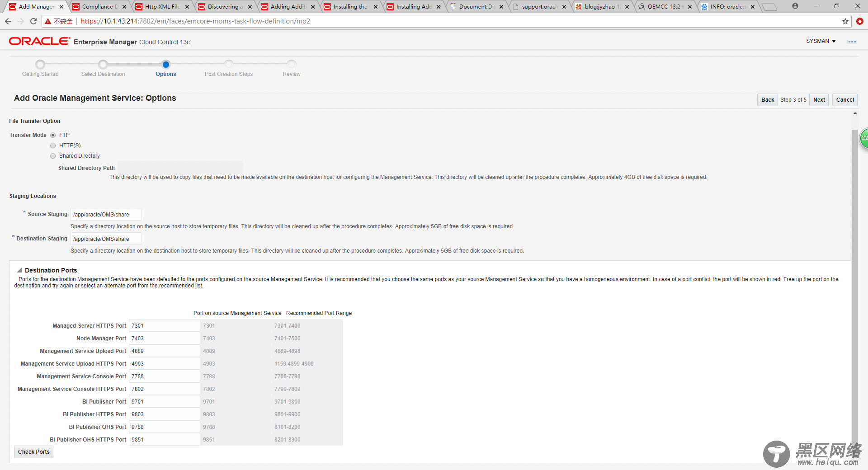This screenshot has width=868, height=470.
Task: Open the red extension icon in the address bar
Action: [860, 21]
